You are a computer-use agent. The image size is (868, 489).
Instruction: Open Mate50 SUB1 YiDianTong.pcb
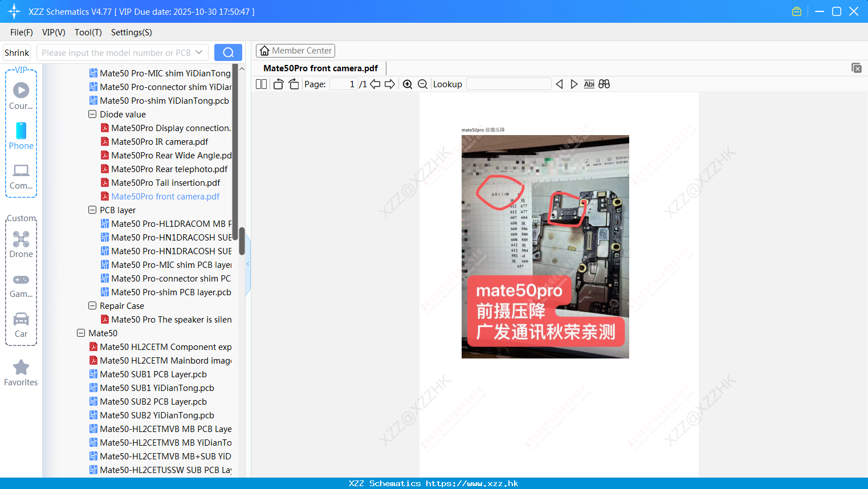[x=157, y=388]
